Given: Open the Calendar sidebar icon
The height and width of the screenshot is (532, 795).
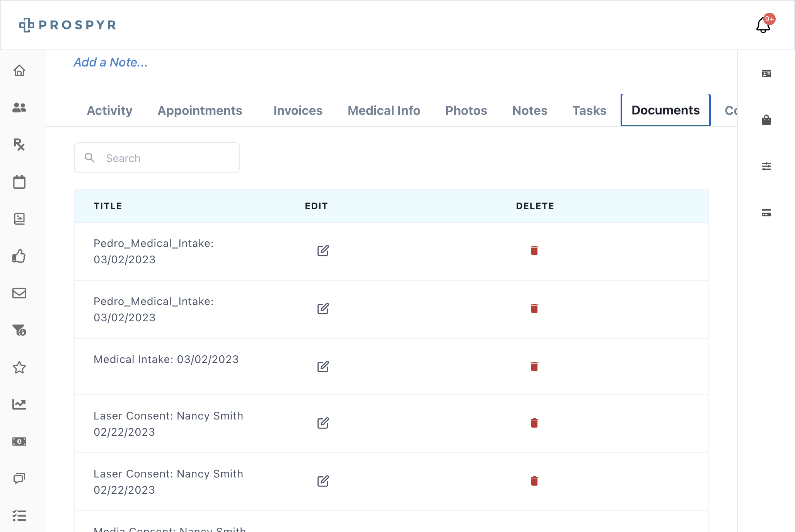Looking at the screenshot, I should pos(19,182).
